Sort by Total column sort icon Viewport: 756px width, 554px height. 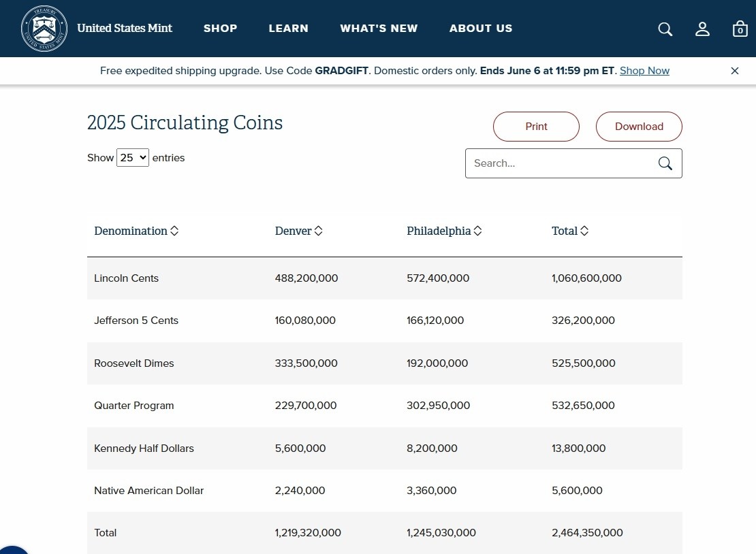[x=584, y=231]
